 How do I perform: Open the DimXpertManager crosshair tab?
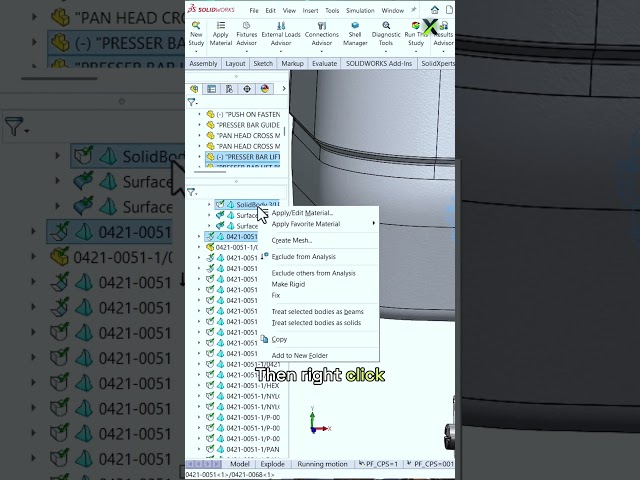[x=247, y=89]
